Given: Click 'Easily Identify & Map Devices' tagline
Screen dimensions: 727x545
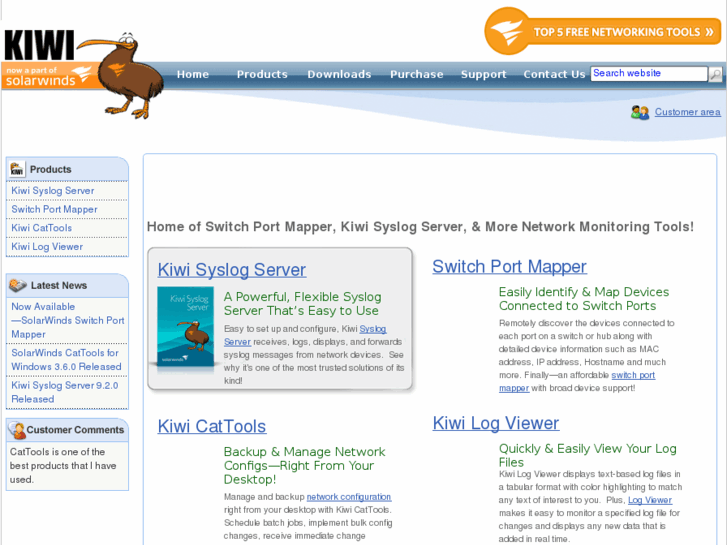Looking at the screenshot, I should click(x=584, y=299).
